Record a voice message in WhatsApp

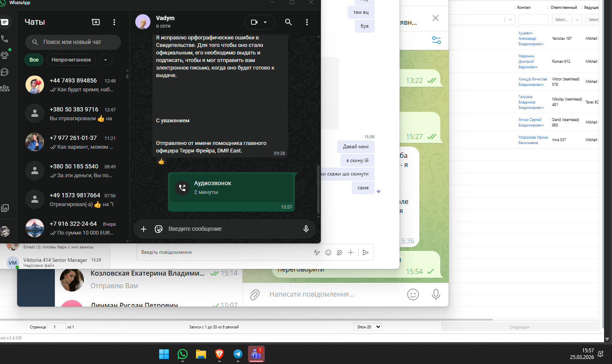306,229
